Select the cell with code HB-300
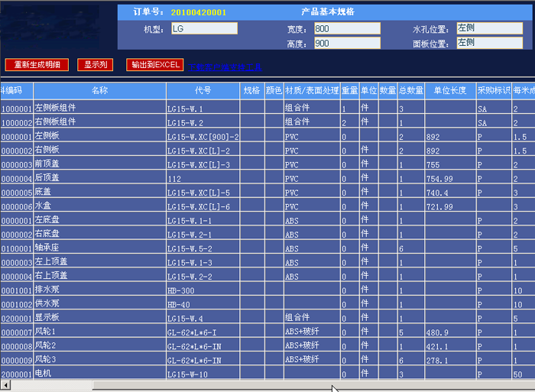The height and width of the screenshot is (392, 535). click(203, 290)
